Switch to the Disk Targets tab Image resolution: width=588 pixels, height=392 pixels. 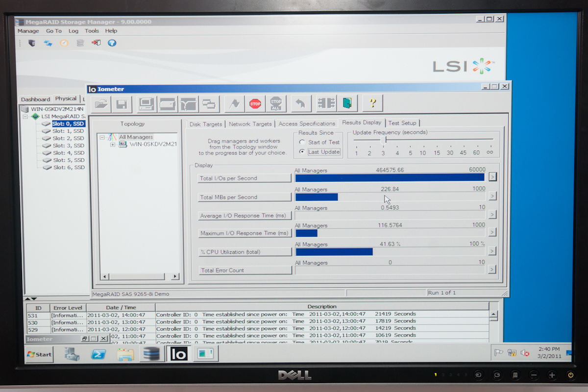pyautogui.click(x=206, y=124)
